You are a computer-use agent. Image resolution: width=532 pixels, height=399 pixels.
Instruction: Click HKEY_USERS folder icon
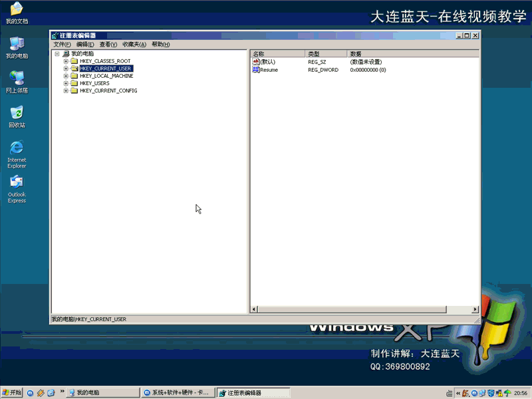(74, 83)
